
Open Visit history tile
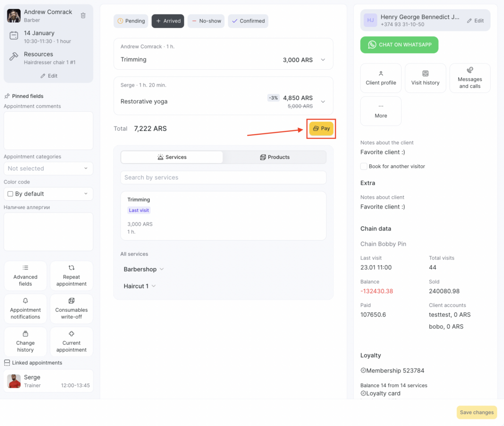coord(425,78)
